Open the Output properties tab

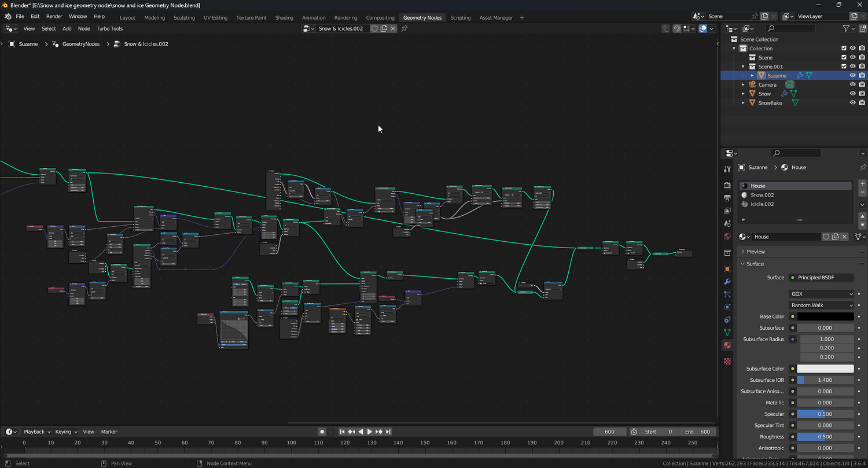click(727, 198)
